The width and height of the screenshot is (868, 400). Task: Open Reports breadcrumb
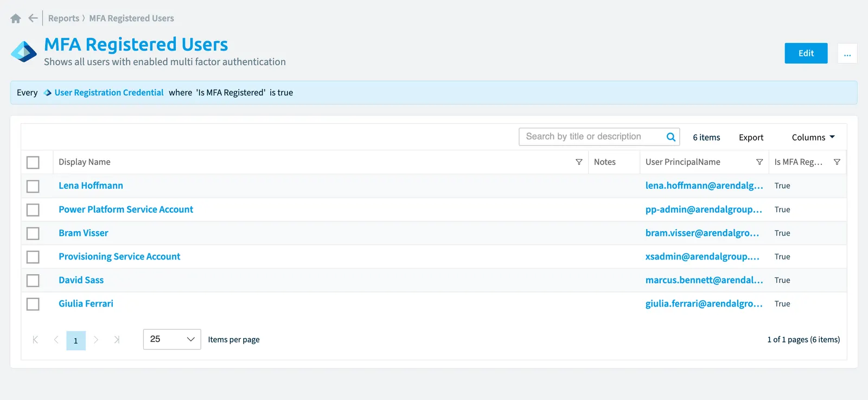(63, 18)
